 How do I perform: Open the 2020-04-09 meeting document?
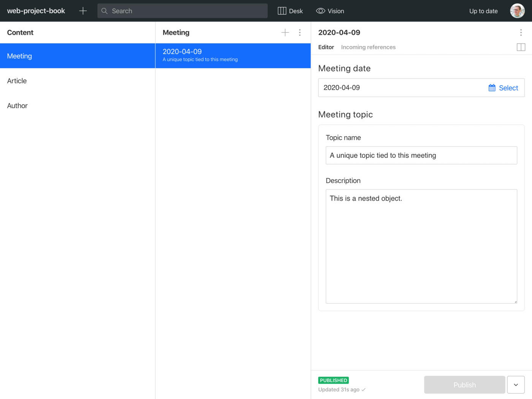coord(233,55)
